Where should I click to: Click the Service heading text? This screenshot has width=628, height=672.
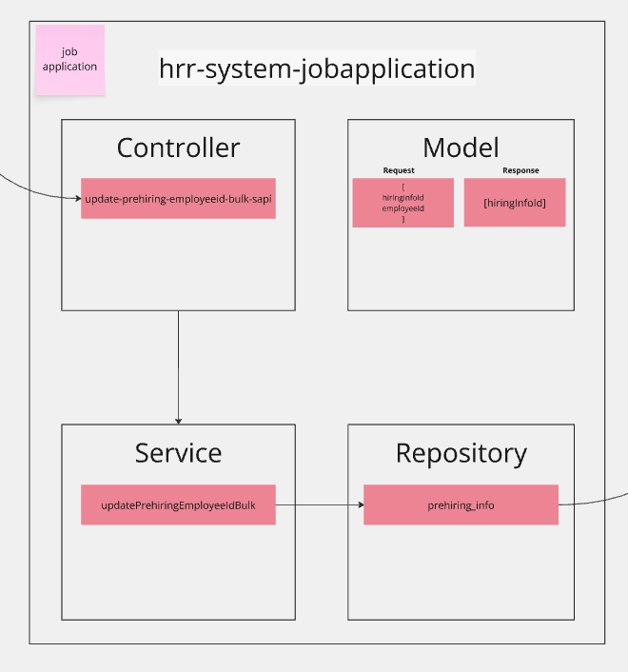[x=178, y=452]
